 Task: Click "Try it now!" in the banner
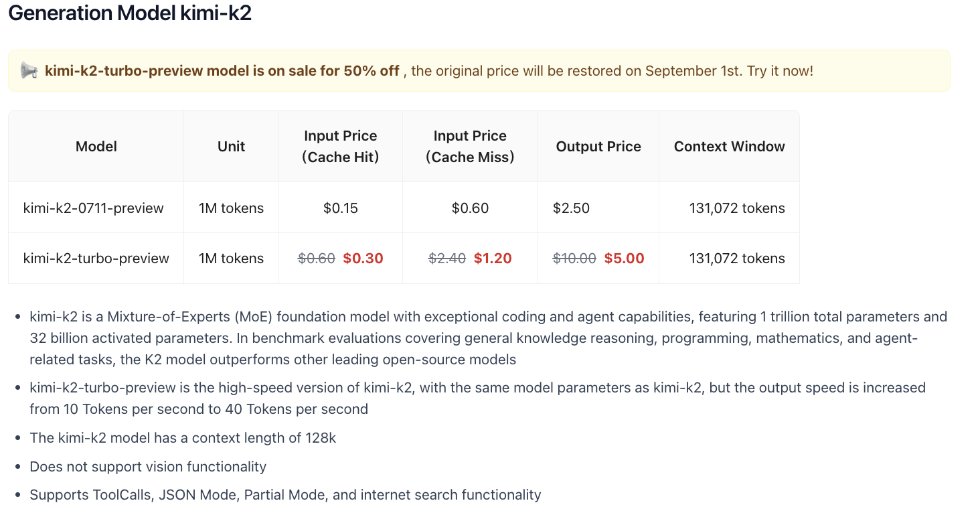coord(780,71)
